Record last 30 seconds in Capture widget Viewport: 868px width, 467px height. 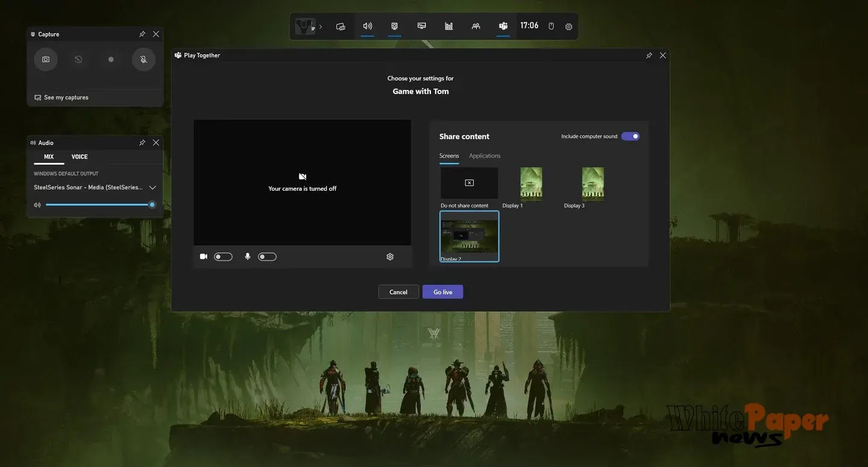coord(78,60)
